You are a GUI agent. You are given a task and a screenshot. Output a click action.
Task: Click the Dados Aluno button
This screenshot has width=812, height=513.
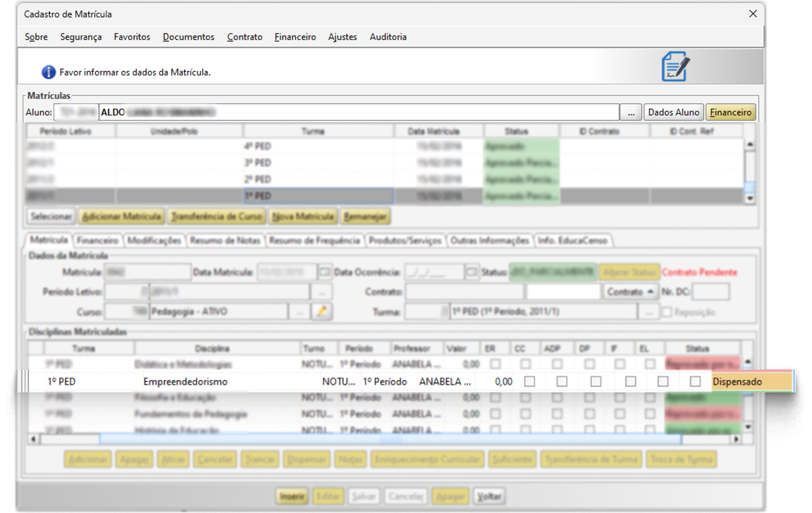673,112
